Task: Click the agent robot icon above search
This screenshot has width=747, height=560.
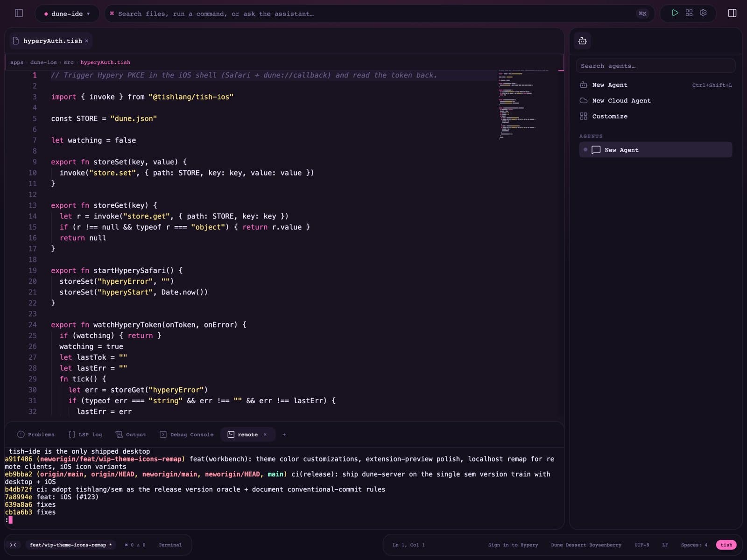Action: (583, 41)
